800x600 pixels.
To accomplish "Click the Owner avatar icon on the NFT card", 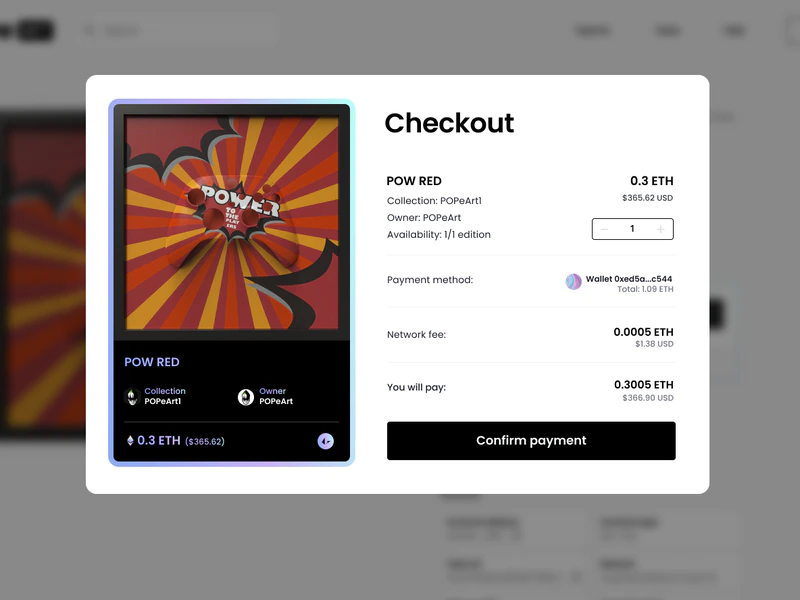I will [246, 397].
